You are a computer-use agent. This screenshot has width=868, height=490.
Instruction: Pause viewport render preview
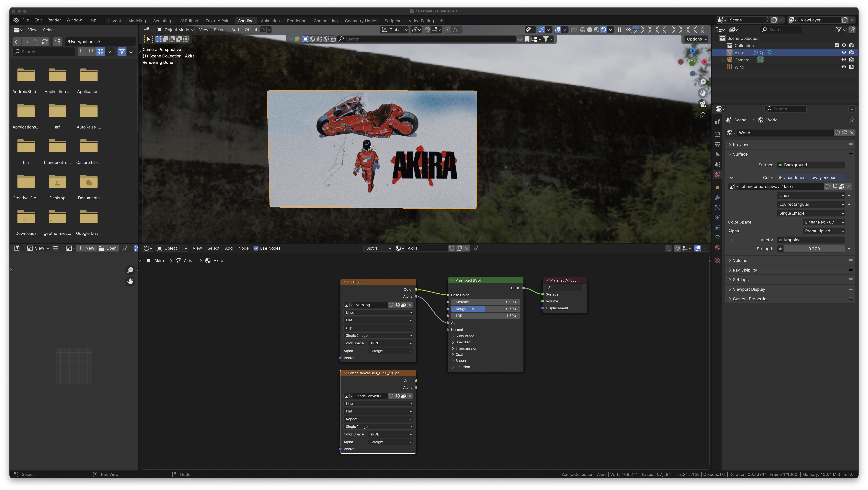pyautogui.click(x=619, y=30)
